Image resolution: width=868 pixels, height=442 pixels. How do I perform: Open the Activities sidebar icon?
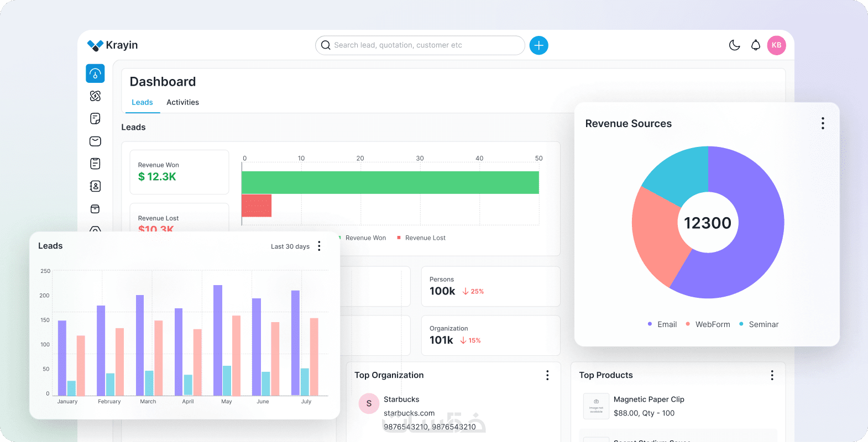click(x=95, y=164)
